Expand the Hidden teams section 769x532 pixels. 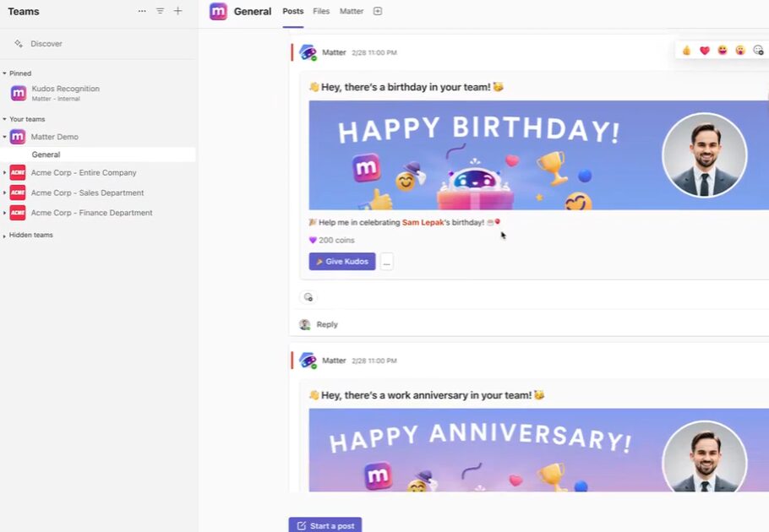pos(28,235)
